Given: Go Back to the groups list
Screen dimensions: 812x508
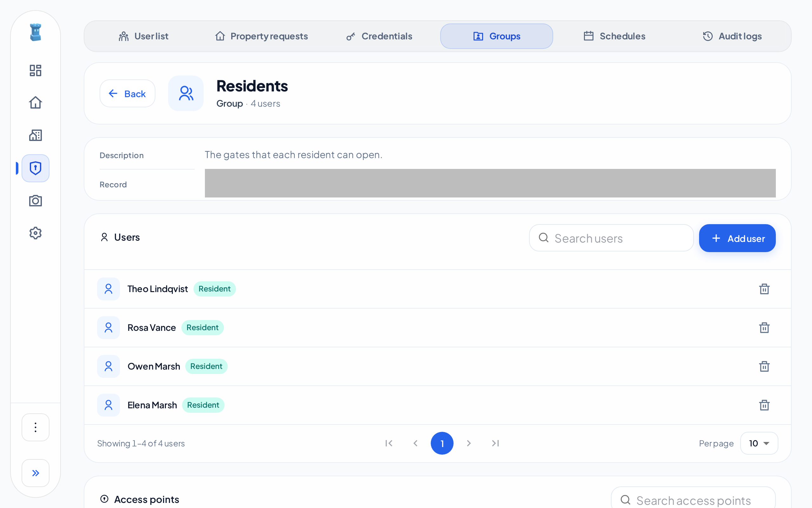Looking at the screenshot, I should point(127,93).
